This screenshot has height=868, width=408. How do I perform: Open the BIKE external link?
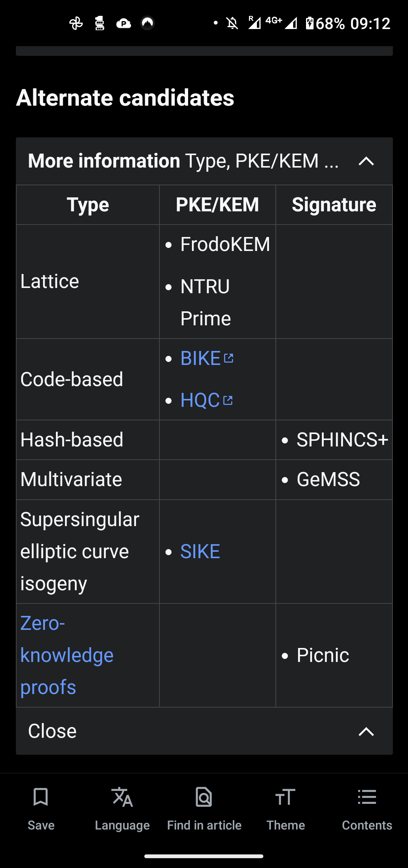pyautogui.click(x=207, y=358)
